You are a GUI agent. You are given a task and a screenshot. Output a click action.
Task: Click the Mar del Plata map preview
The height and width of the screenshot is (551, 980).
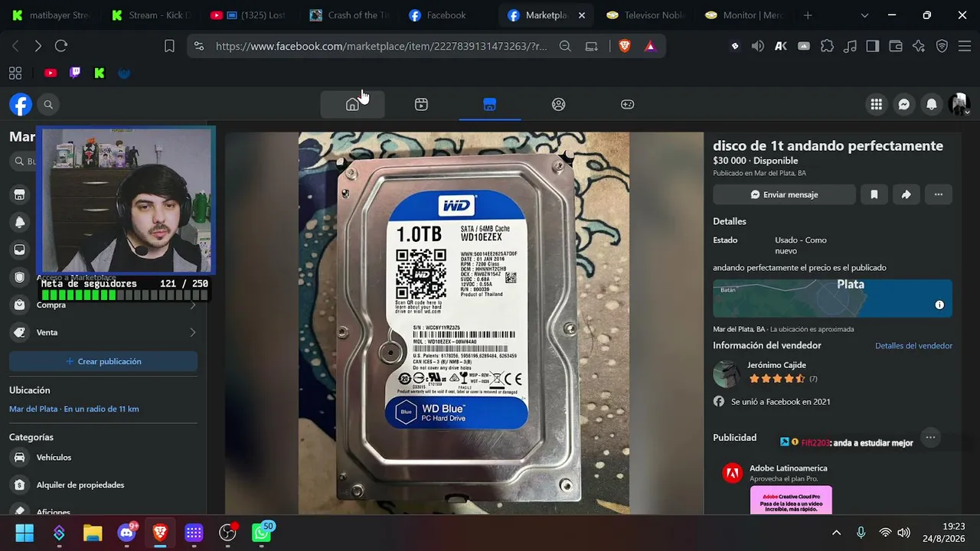(x=832, y=298)
